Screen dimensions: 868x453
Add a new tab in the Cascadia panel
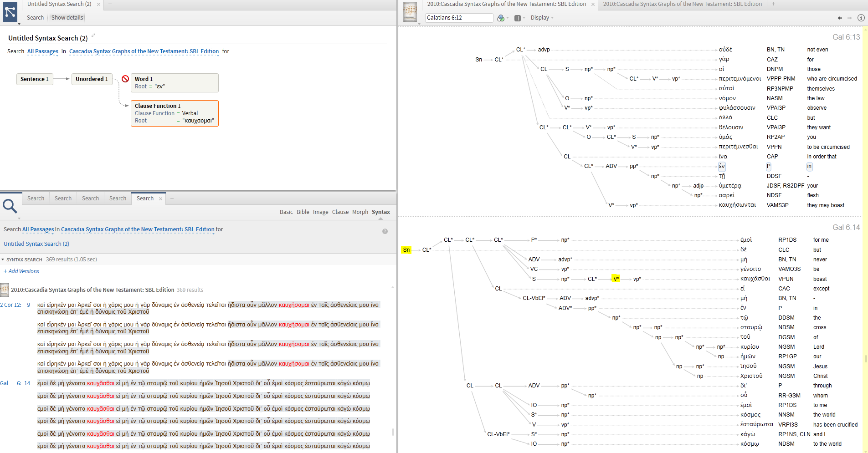[x=773, y=4]
